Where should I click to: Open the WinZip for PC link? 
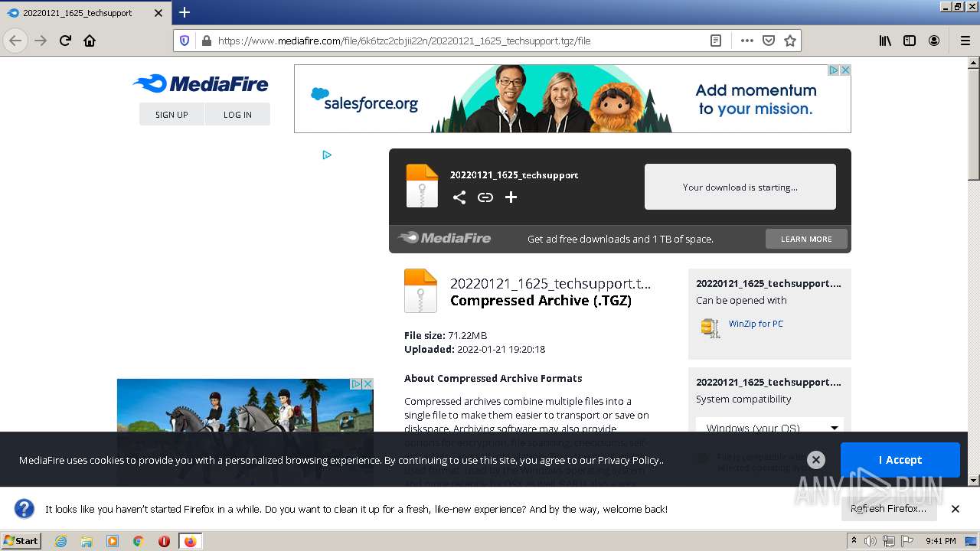coord(756,324)
